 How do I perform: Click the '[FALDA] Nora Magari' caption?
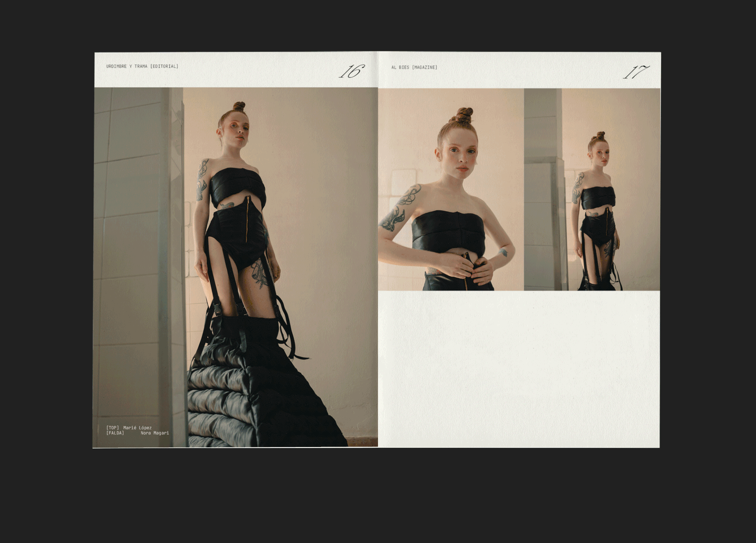click(x=137, y=433)
